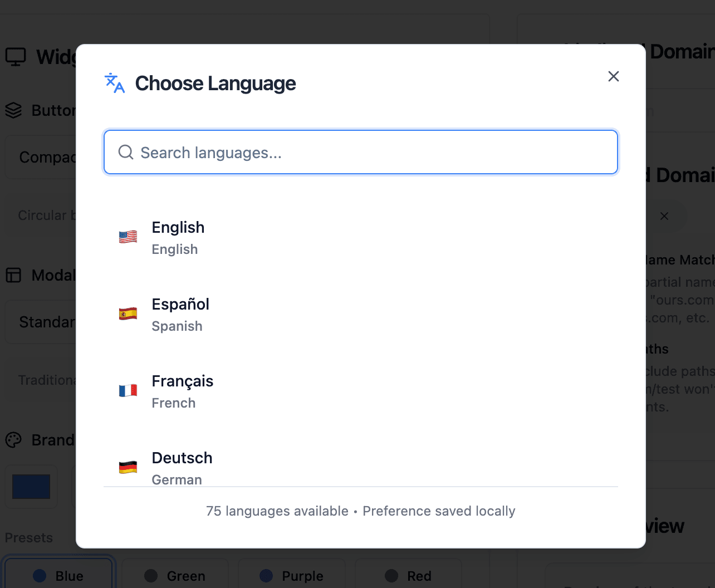Choose the Purple color preset

(x=292, y=576)
